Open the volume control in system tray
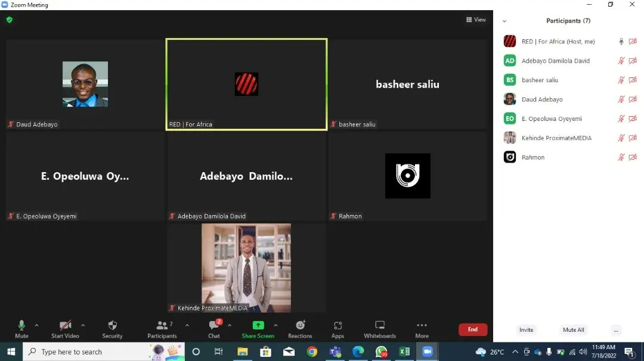 click(583, 351)
